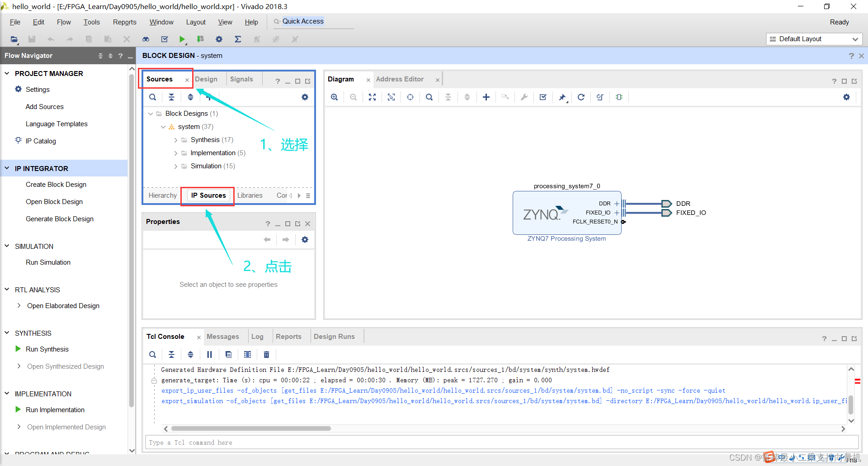Switch to the Messages tab

pos(222,337)
